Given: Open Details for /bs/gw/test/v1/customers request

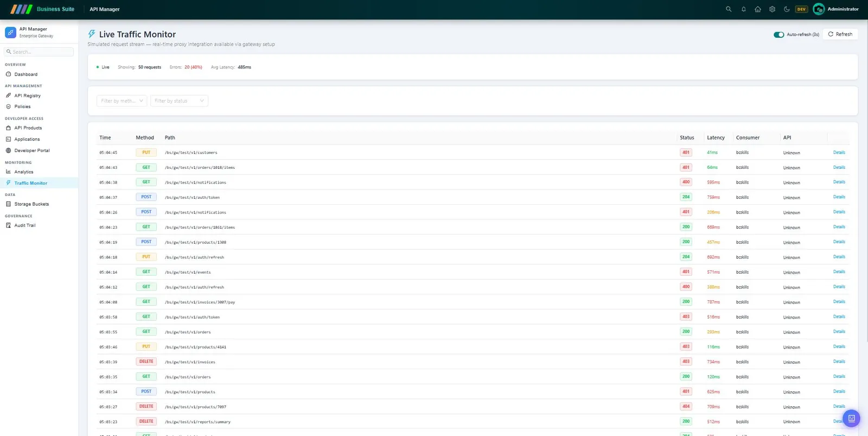Looking at the screenshot, I should 839,153.
